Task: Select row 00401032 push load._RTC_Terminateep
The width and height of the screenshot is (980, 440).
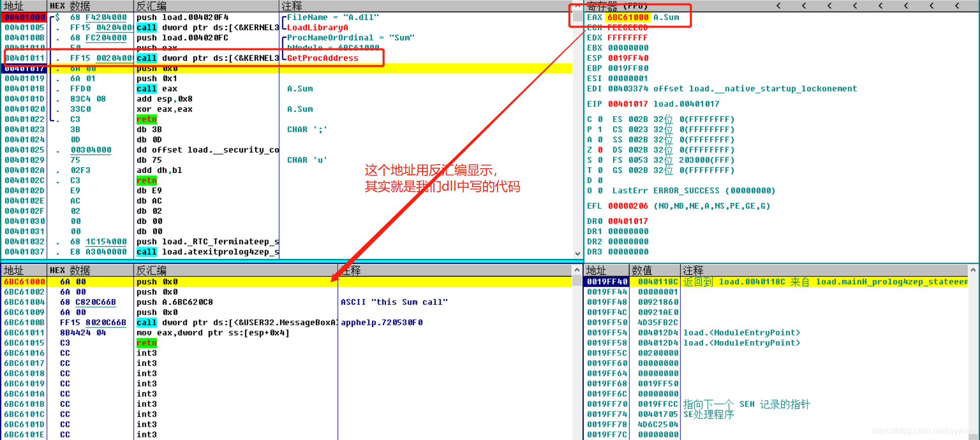Action: point(287,242)
